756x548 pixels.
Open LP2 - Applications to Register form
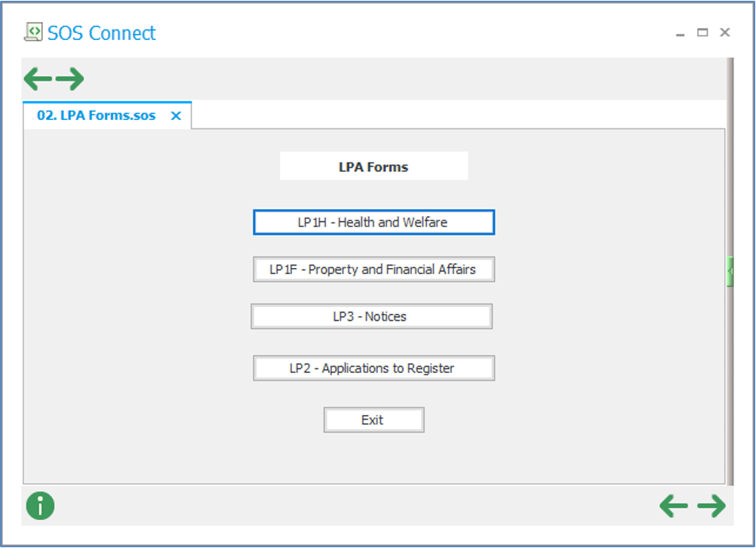tap(373, 368)
